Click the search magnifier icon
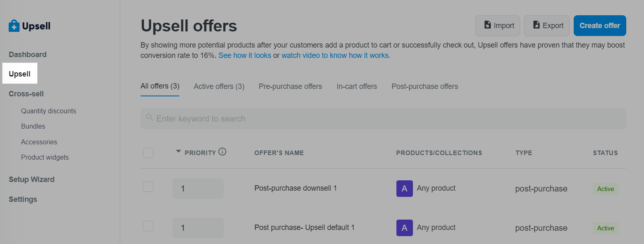Screen dimensions: 644x244 (x=149, y=118)
